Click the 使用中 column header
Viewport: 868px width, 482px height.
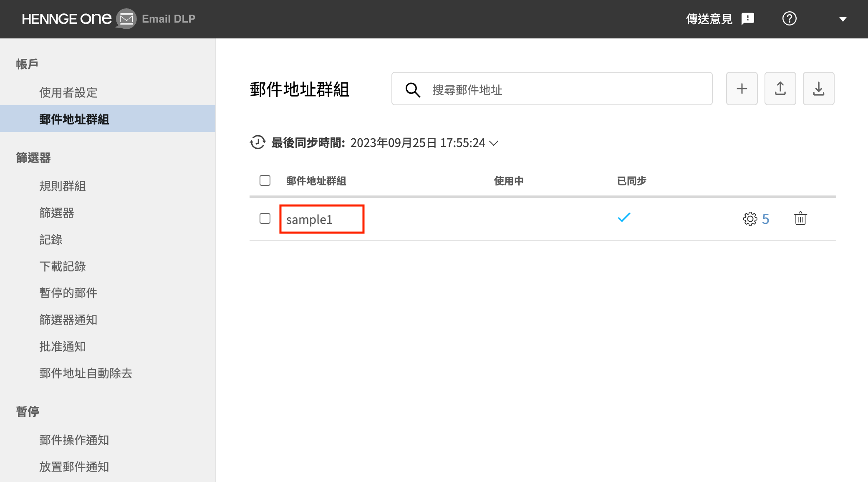tap(509, 181)
